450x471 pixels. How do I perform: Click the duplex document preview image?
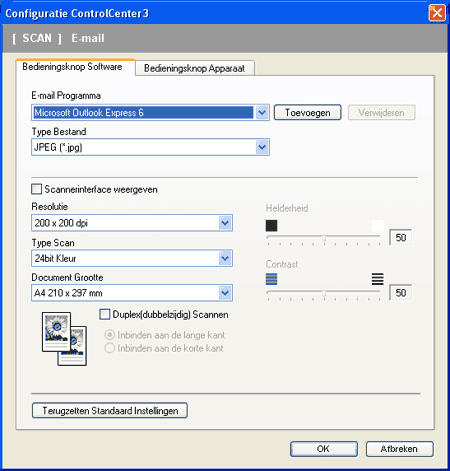click(x=64, y=339)
